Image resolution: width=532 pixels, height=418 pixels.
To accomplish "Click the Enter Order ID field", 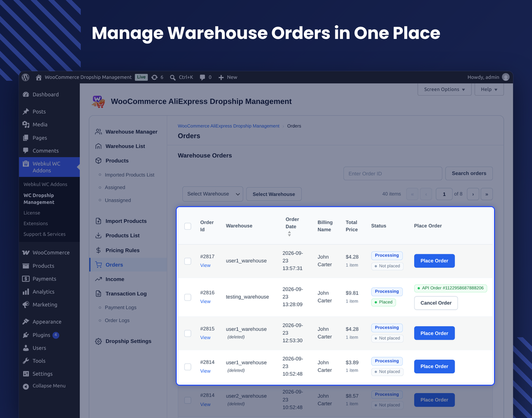I will tap(392, 173).
